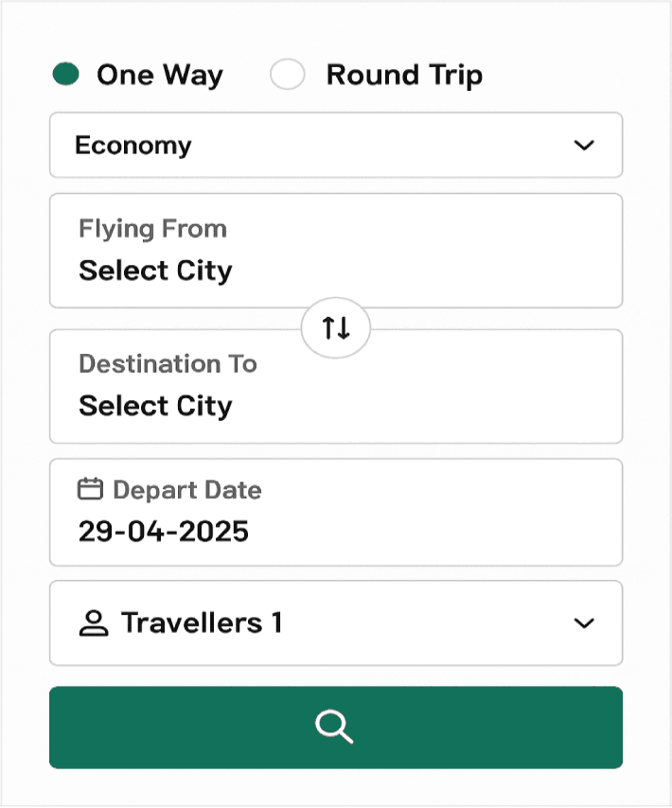Click Select City under Destination To
Image resolution: width=672 pixels, height=808 pixels.
tap(155, 406)
